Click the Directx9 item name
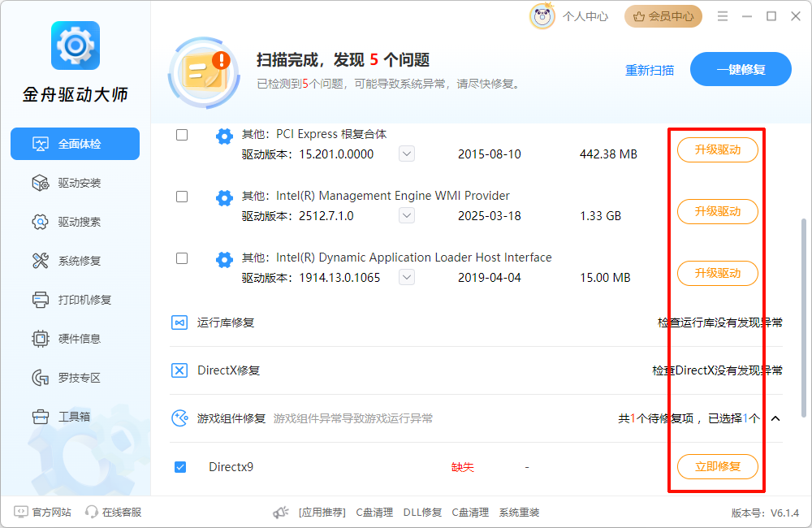Viewport: 812px width, 528px height. 231,467
